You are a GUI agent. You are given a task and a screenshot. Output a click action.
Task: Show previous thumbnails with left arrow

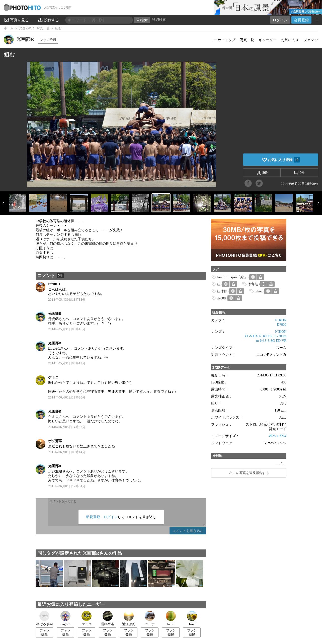[x=3, y=203]
